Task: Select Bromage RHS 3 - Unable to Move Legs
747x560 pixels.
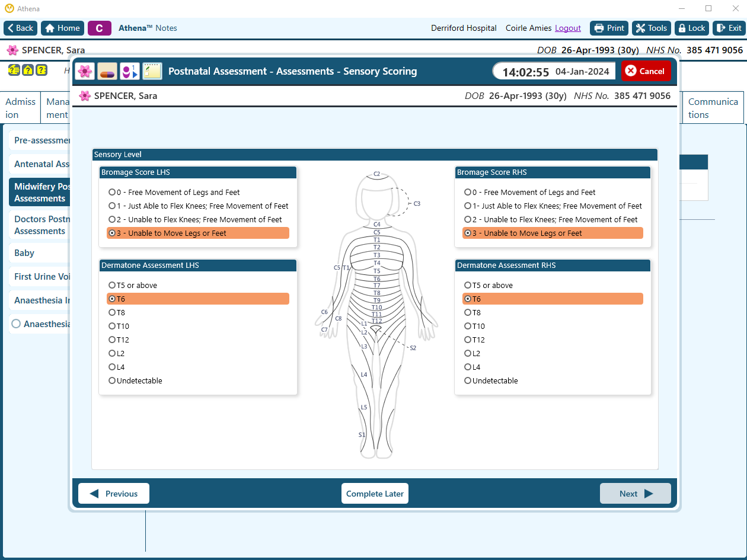Action: pyautogui.click(x=553, y=233)
